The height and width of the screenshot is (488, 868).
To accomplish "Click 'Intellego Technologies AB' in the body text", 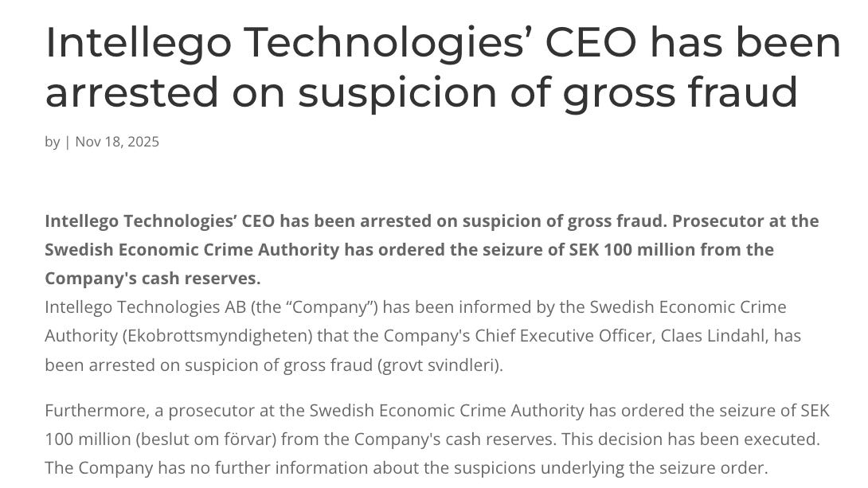I will (146, 307).
